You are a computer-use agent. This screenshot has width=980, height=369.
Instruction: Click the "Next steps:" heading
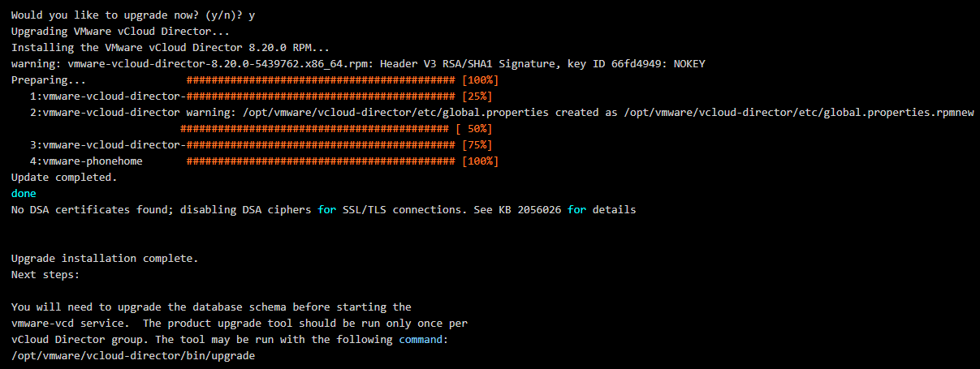(45, 275)
